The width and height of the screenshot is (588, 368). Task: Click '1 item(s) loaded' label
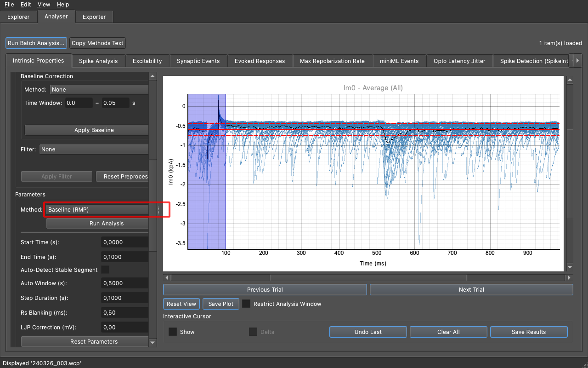560,43
